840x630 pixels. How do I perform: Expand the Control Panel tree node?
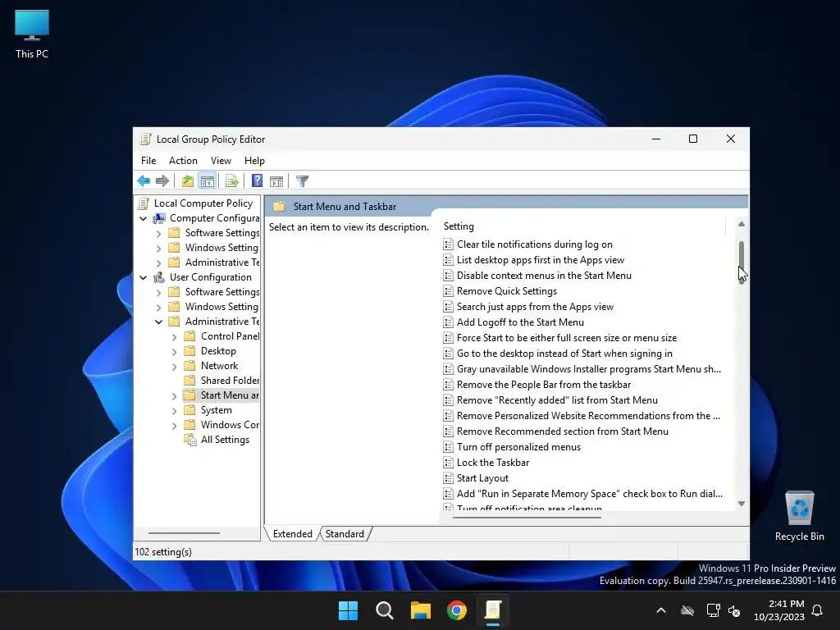(174, 337)
